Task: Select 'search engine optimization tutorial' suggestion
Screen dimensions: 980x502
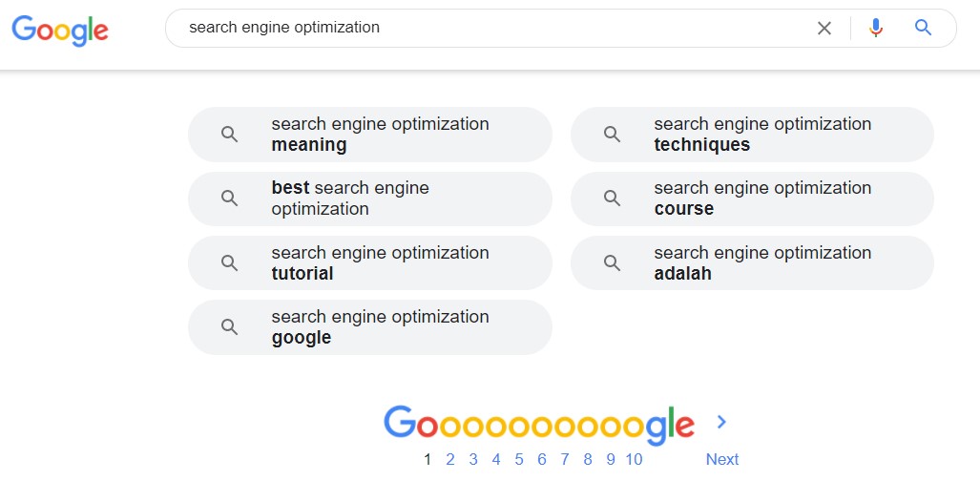Action: pyautogui.click(x=370, y=263)
